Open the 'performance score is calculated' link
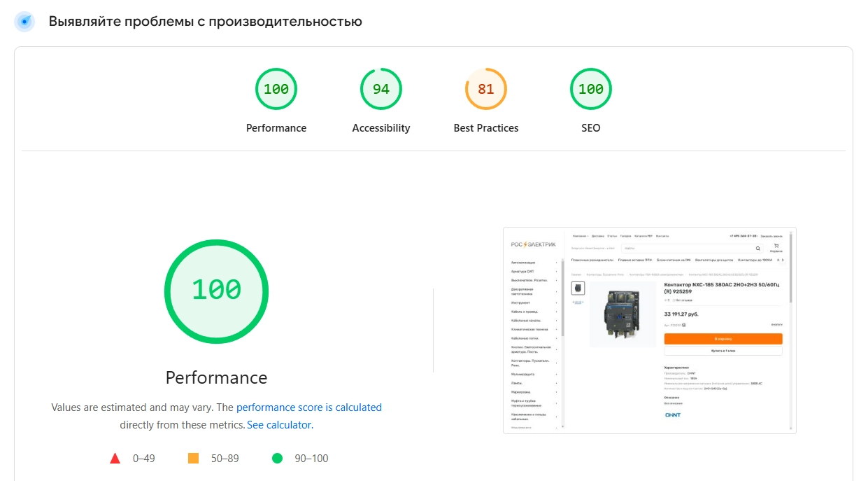868x481 pixels. click(309, 407)
